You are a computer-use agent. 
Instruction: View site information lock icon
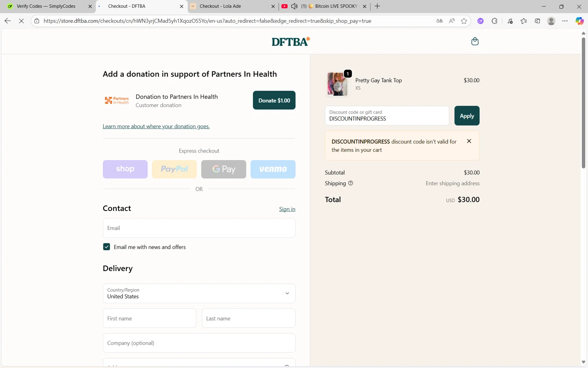[x=37, y=21]
